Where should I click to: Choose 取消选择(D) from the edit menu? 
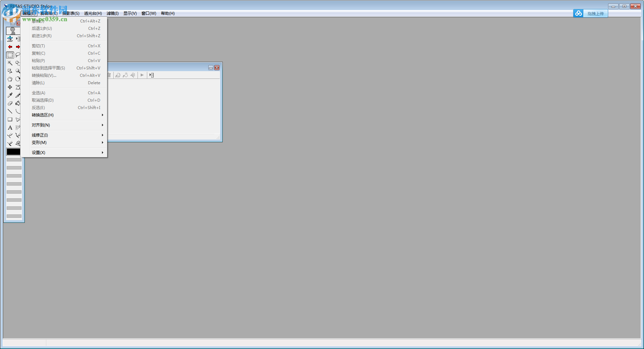64,100
